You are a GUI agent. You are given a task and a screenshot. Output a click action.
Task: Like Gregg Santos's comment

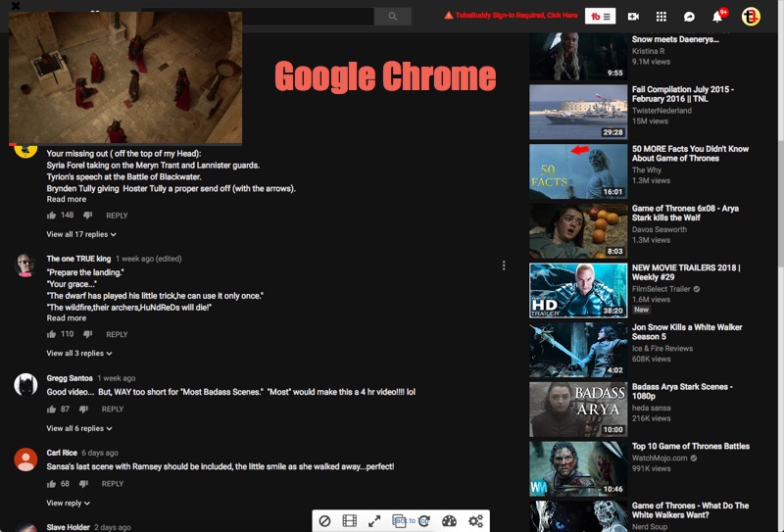tap(51, 409)
